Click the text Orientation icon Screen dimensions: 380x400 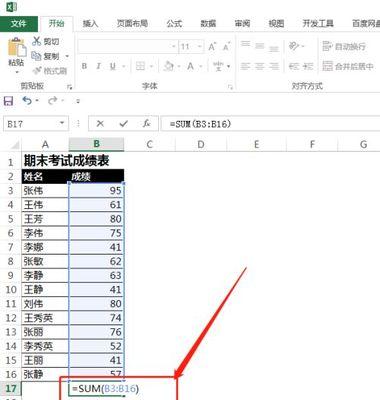(294, 46)
